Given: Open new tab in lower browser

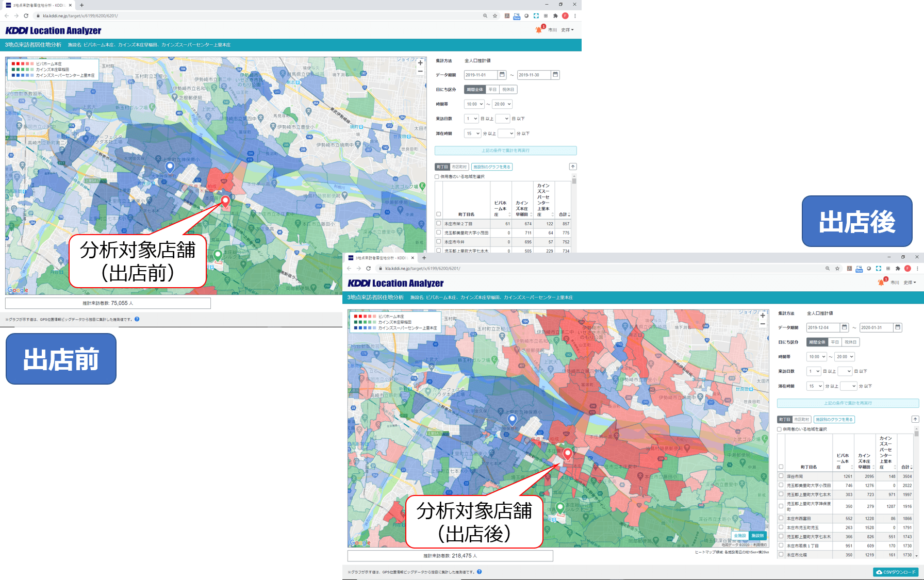Looking at the screenshot, I should click(424, 258).
